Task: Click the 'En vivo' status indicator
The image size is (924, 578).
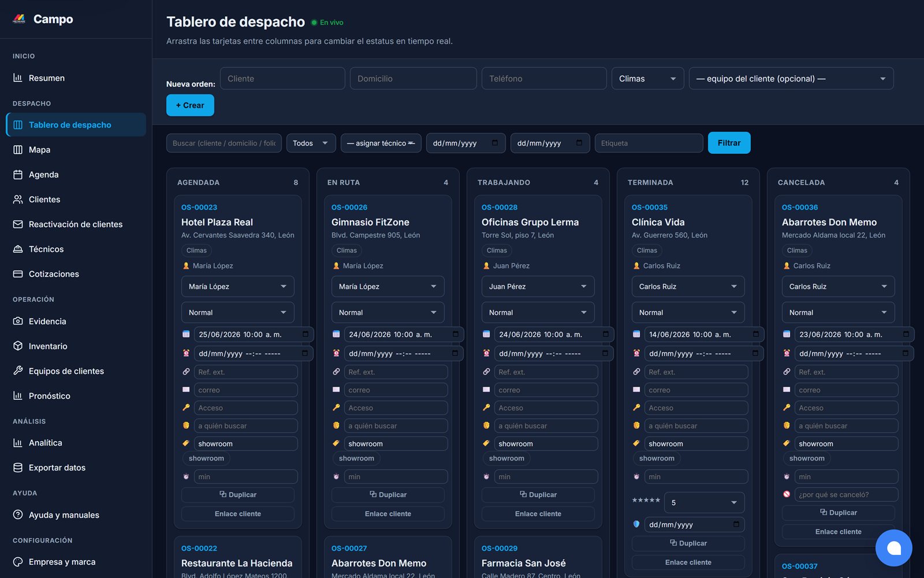Action: (x=327, y=23)
